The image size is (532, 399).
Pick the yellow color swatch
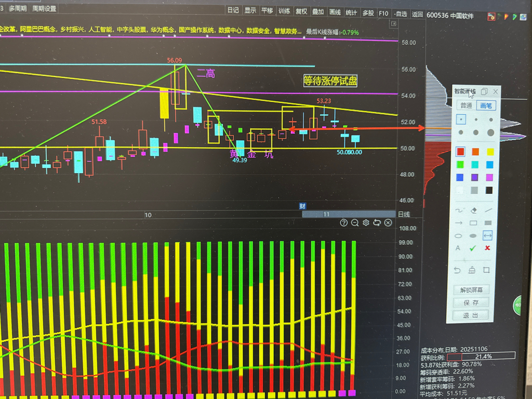pos(490,152)
